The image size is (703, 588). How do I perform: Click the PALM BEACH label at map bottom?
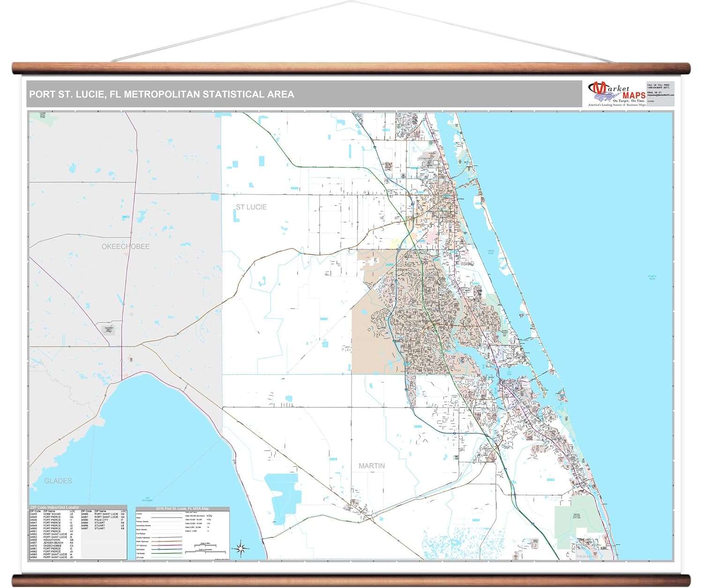[587, 557]
